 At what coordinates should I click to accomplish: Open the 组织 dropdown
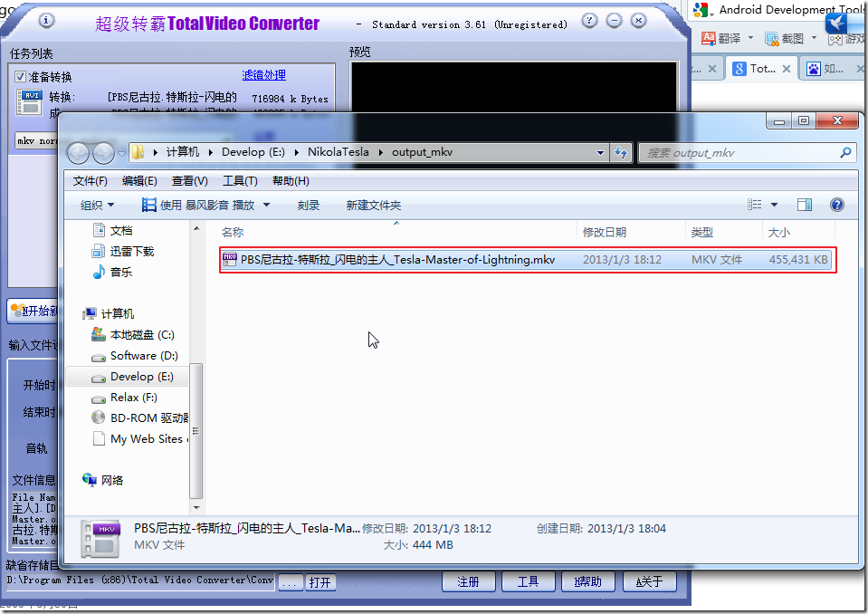pyautogui.click(x=97, y=206)
